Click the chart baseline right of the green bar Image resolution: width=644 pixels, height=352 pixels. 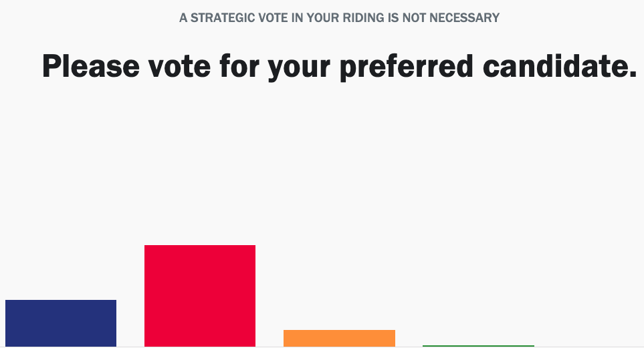point(588,347)
